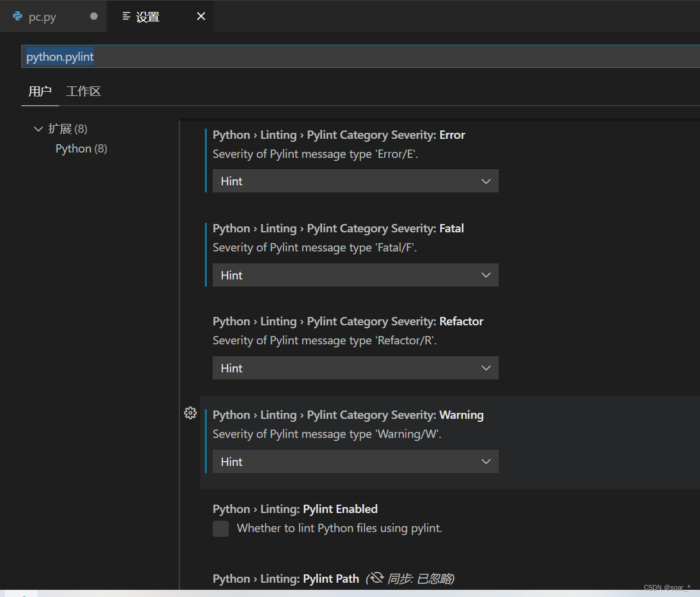Open Fatal severity dropdown

[x=355, y=275]
